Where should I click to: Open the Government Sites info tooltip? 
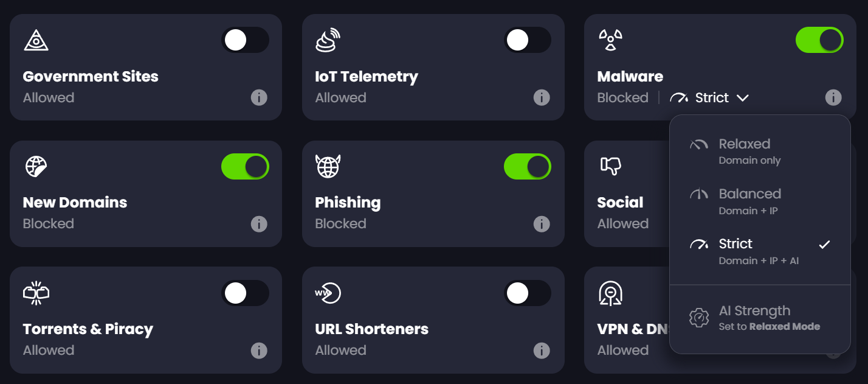259,97
